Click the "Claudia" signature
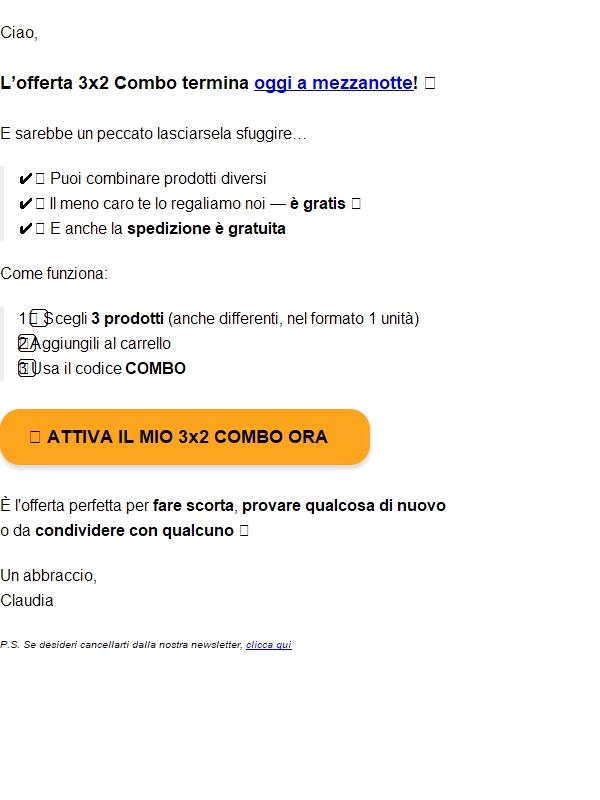 pyautogui.click(x=27, y=601)
